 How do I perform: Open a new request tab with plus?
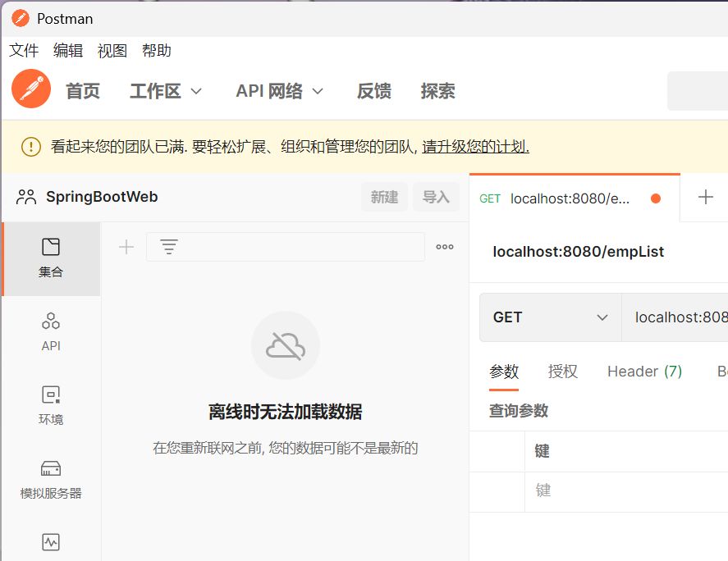click(x=706, y=197)
